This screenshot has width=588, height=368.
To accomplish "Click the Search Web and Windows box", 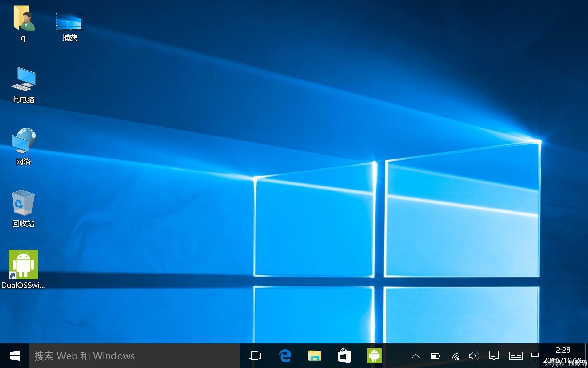I will pyautogui.click(x=135, y=356).
